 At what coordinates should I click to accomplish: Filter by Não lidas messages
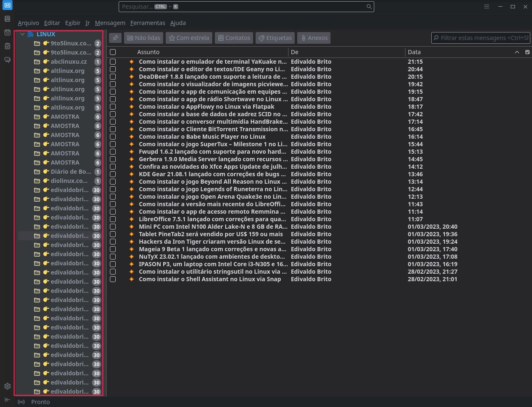[x=144, y=38]
